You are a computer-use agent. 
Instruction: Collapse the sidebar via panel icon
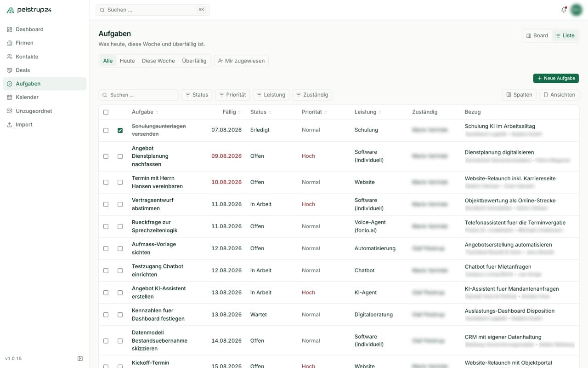[80, 358]
